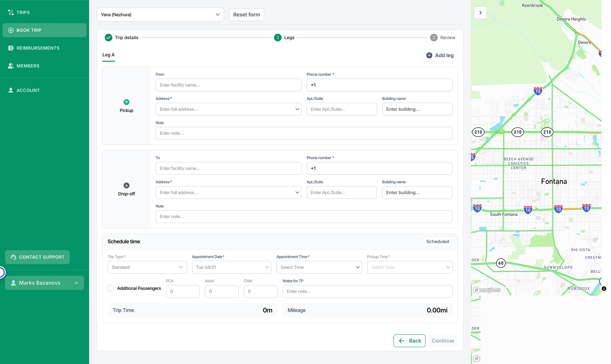This screenshot has width=611, height=364.
Task: Open the Yana (Nezhura) member dropdown
Action: [x=160, y=15]
